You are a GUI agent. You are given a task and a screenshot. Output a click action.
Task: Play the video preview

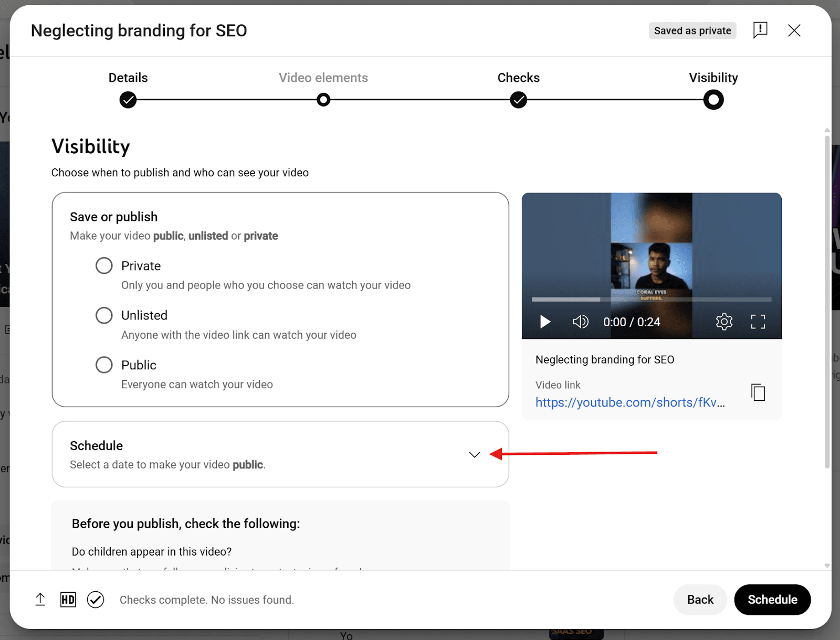click(545, 322)
